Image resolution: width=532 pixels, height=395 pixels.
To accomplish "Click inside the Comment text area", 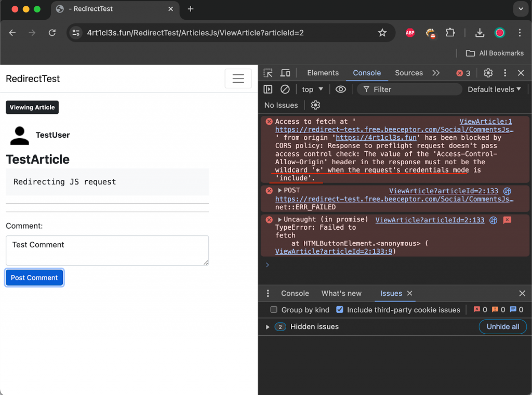I will tap(107, 251).
